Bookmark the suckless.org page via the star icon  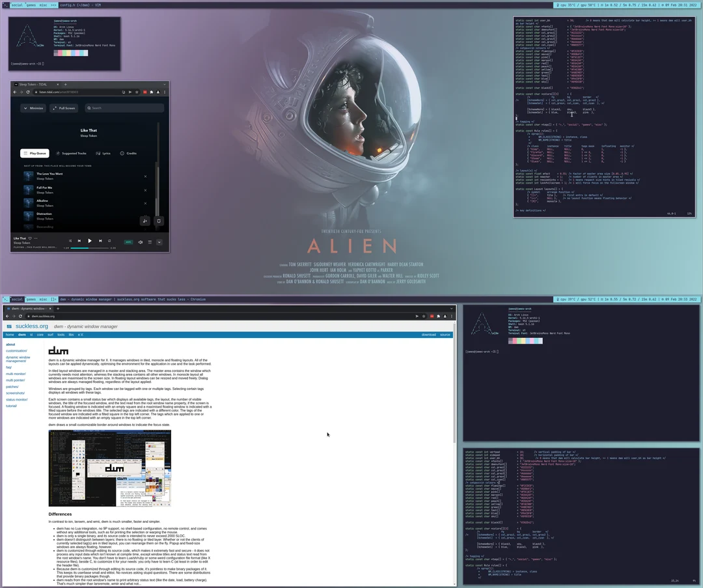[424, 316]
